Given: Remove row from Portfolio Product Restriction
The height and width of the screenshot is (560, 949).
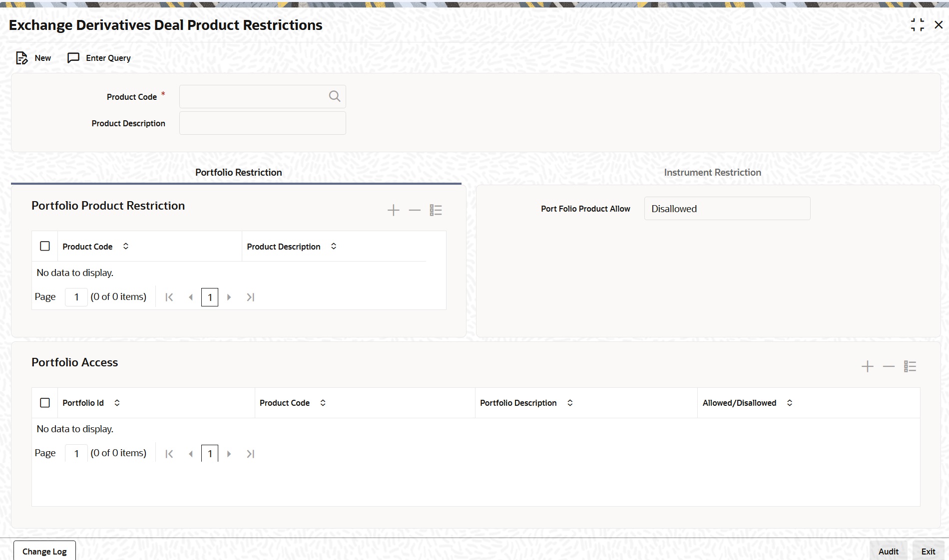Looking at the screenshot, I should 415,210.
